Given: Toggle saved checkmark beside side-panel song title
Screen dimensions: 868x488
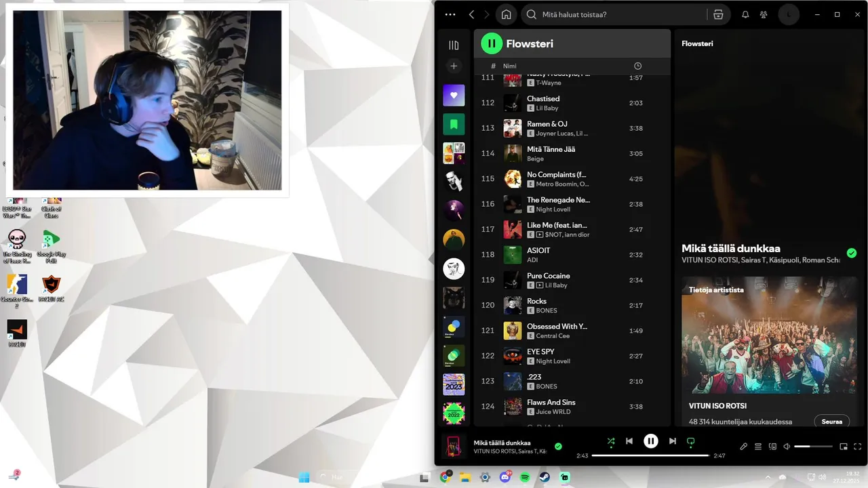Looking at the screenshot, I should 852,253.
